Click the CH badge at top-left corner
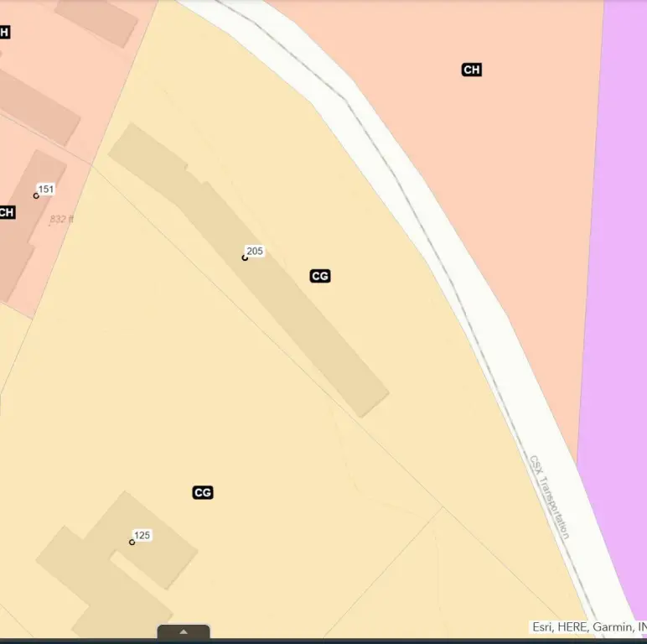The height and width of the screenshot is (644, 647). pyautogui.click(x=4, y=33)
